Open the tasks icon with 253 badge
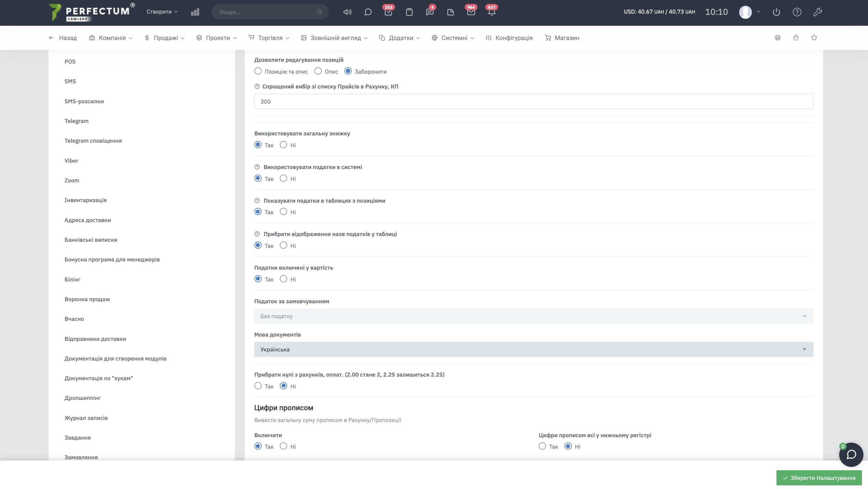The width and height of the screenshot is (868, 489). click(x=388, y=12)
